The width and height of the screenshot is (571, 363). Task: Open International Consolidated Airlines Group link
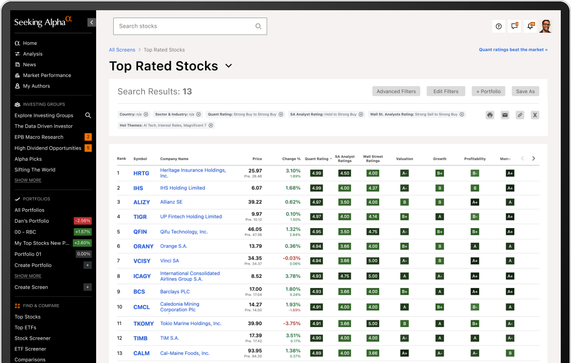pos(190,276)
